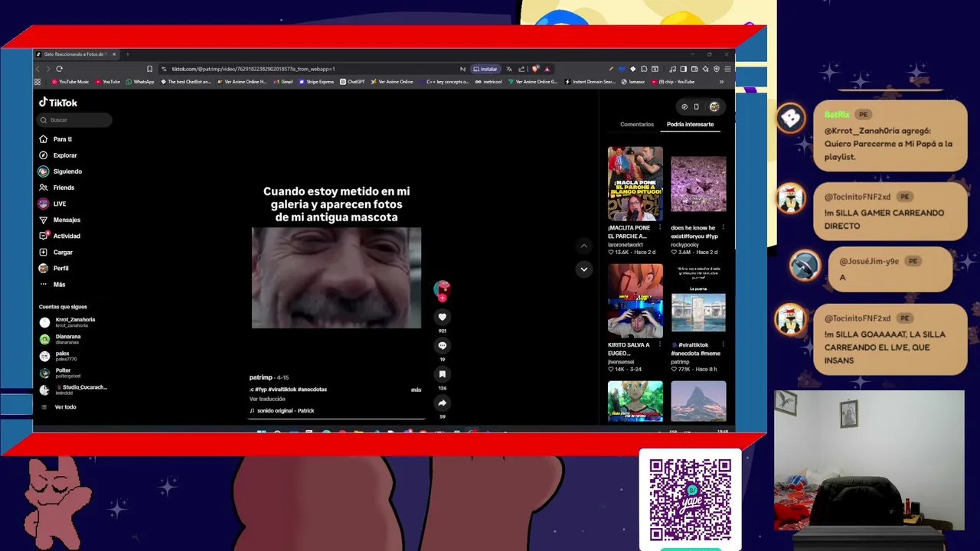Open the LIVE section in the sidebar

53,204
